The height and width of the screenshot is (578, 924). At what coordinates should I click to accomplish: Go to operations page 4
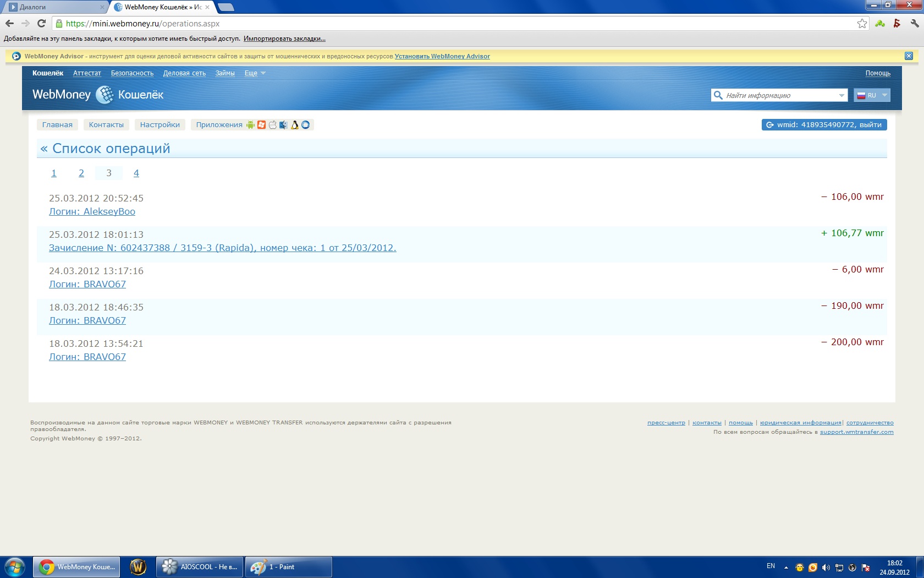pyautogui.click(x=136, y=173)
